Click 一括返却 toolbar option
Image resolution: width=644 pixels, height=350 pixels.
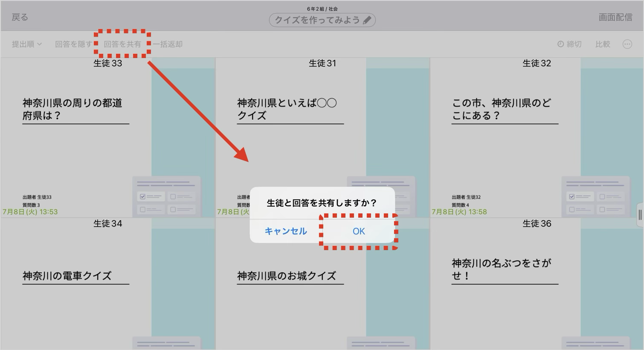pos(168,44)
